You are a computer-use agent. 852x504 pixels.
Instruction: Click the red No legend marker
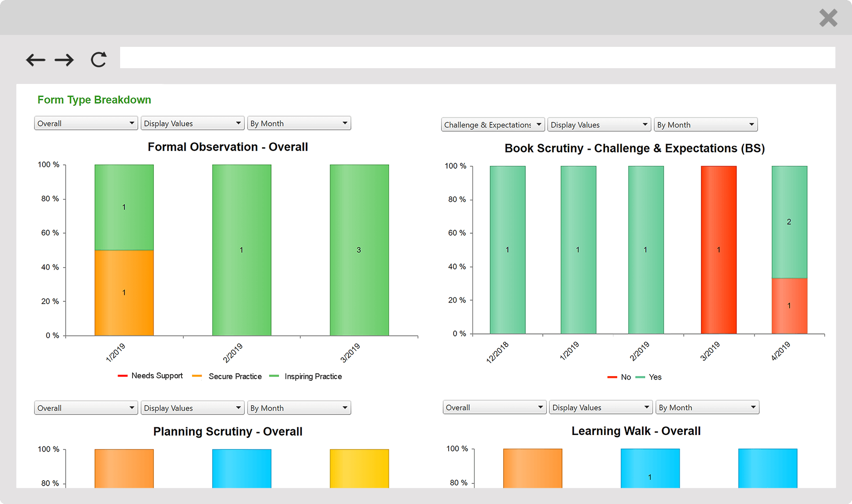coord(612,377)
